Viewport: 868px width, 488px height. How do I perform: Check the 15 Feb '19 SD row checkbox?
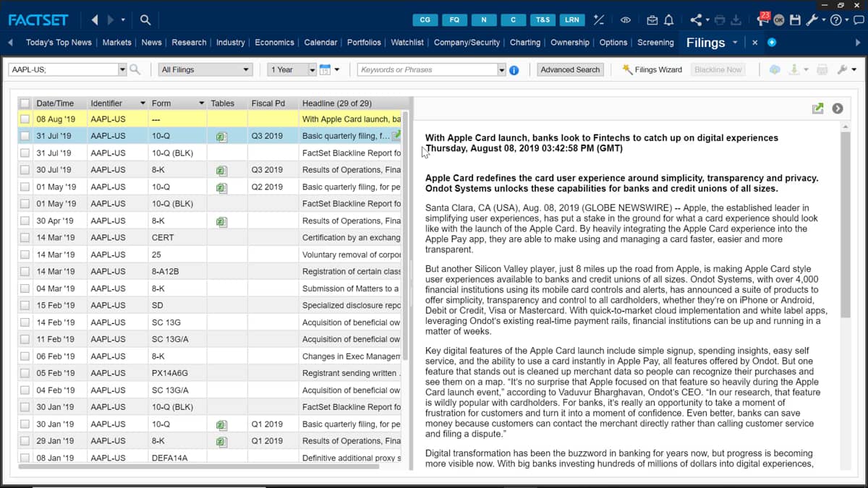click(25, 305)
